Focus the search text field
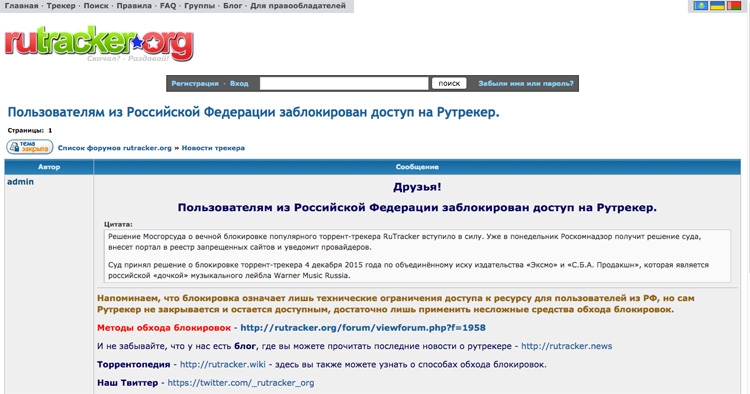Screen dimensions: 750x394 pos(344,84)
